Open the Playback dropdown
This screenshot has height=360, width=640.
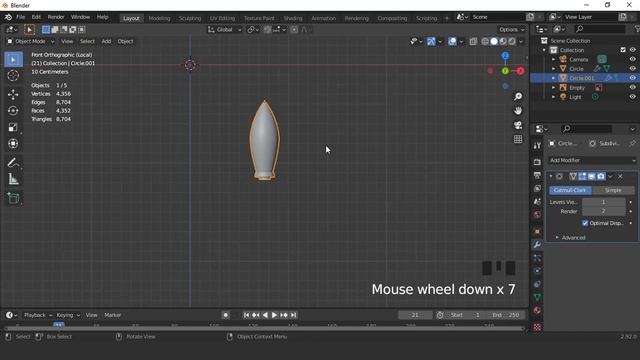pos(38,315)
